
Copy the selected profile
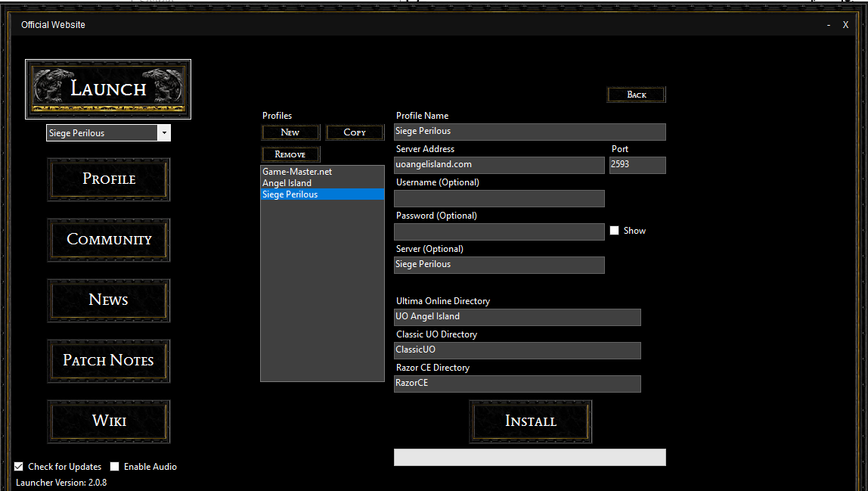[x=355, y=132]
